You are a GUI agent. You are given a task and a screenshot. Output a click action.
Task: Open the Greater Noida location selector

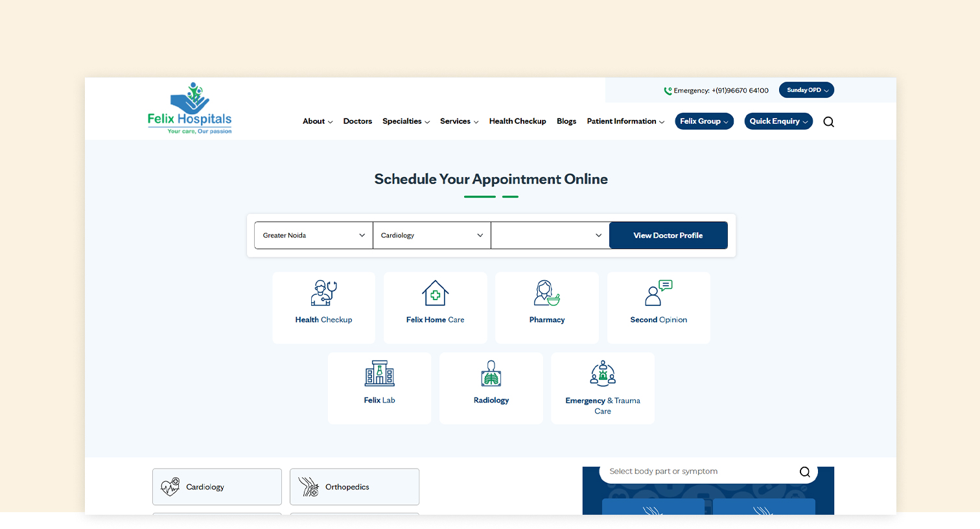[x=313, y=235]
